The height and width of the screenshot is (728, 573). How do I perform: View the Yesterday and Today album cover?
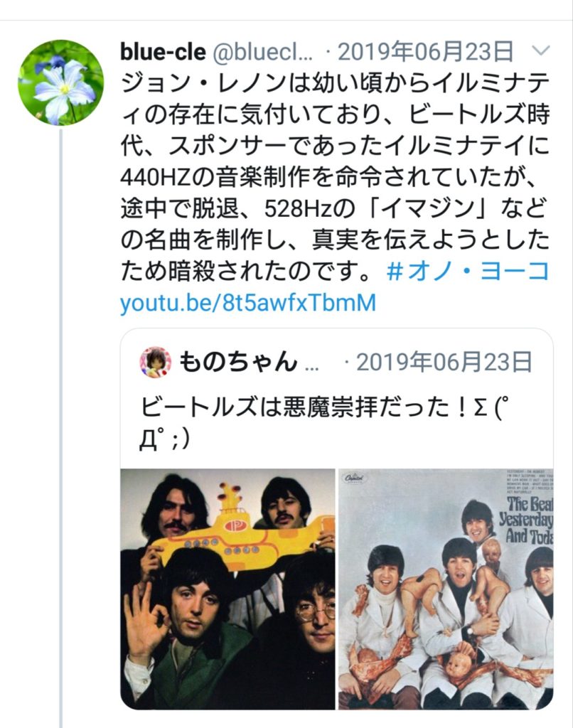446,589
